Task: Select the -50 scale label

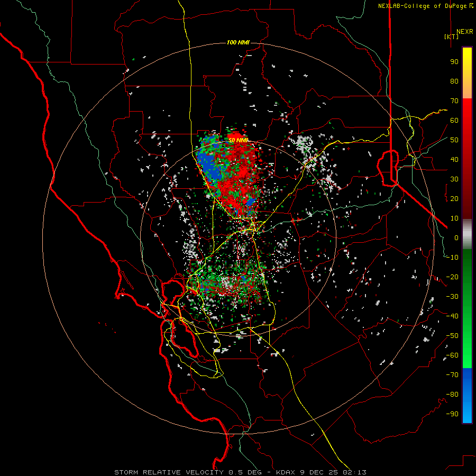Action: pos(452,336)
